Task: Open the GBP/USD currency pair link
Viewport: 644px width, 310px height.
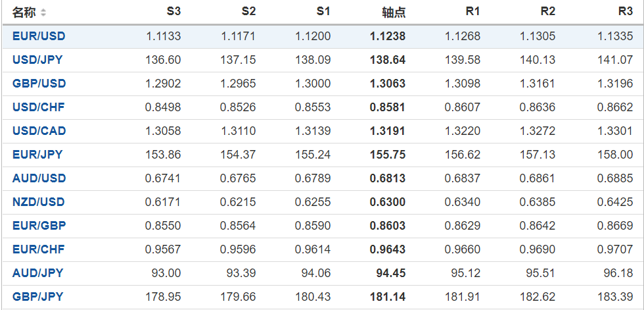Action: pyautogui.click(x=39, y=84)
